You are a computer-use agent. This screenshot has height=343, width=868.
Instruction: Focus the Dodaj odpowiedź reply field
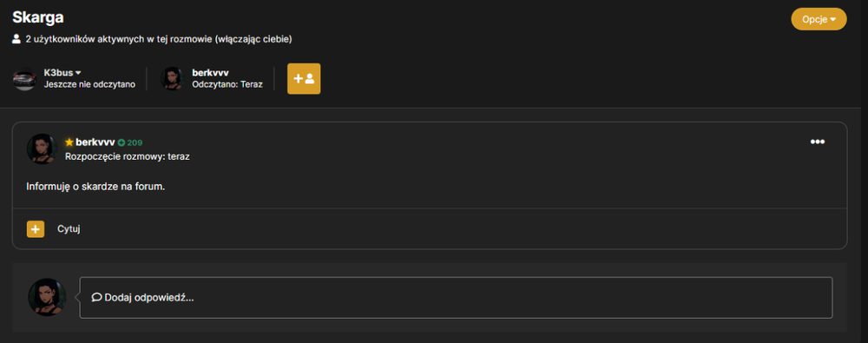[x=456, y=298]
